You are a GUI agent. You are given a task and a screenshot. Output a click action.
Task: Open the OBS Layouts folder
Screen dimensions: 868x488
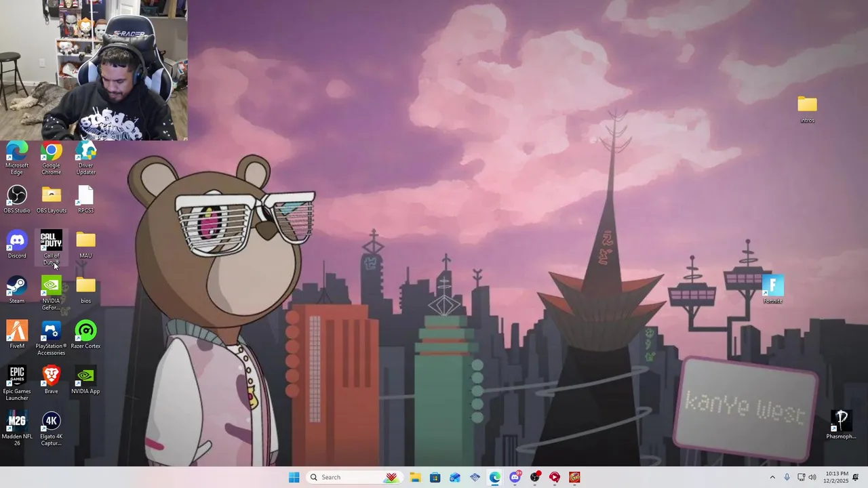click(52, 200)
